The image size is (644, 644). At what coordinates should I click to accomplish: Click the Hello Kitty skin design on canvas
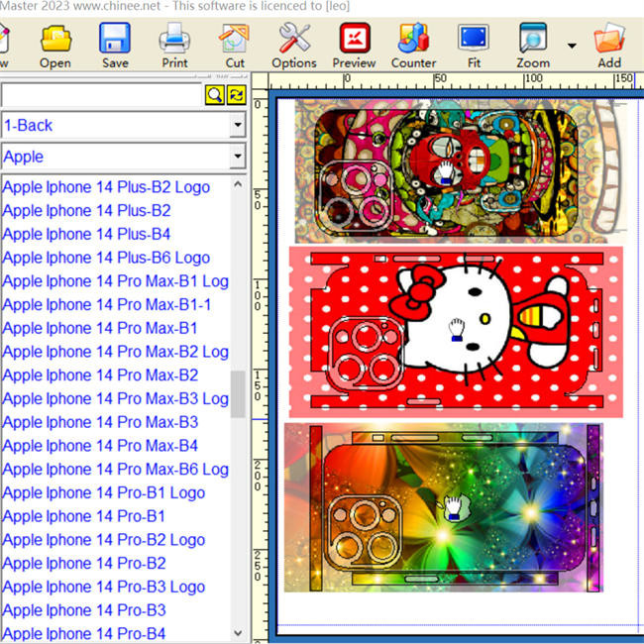tap(456, 332)
